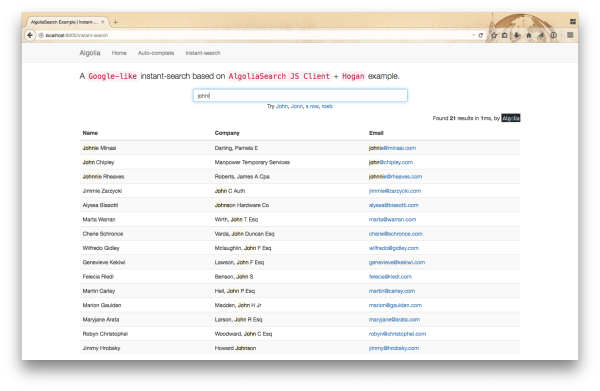Click the Algolia logo beside results count
The height and width of the screenshot is (391, 600).
coord(511,118)
